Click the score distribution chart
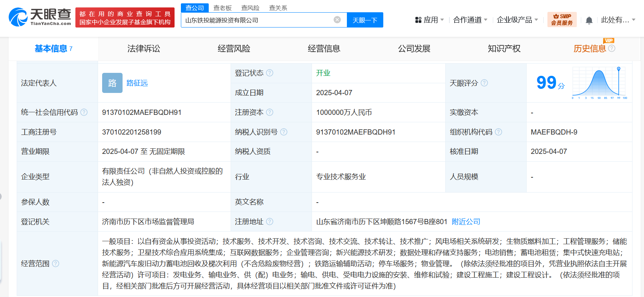This screenshot has width=644, height=297. point(599,83)
